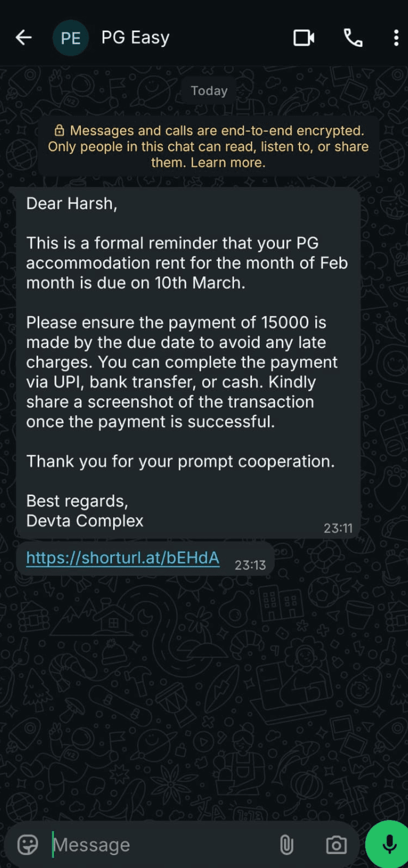
Task: Attach a file using the paperclip
Action: point(286,844)
